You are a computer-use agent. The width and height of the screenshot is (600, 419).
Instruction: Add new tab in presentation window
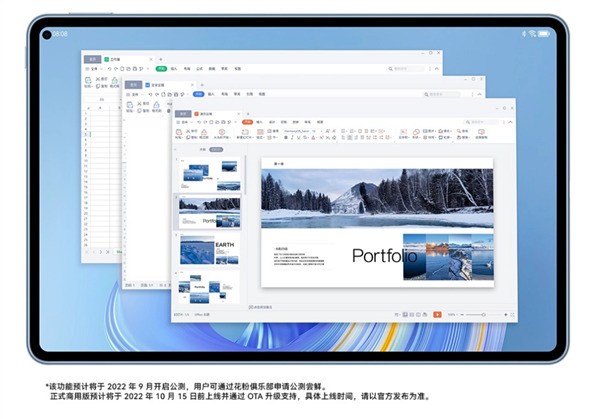click(x=248, y=114)
